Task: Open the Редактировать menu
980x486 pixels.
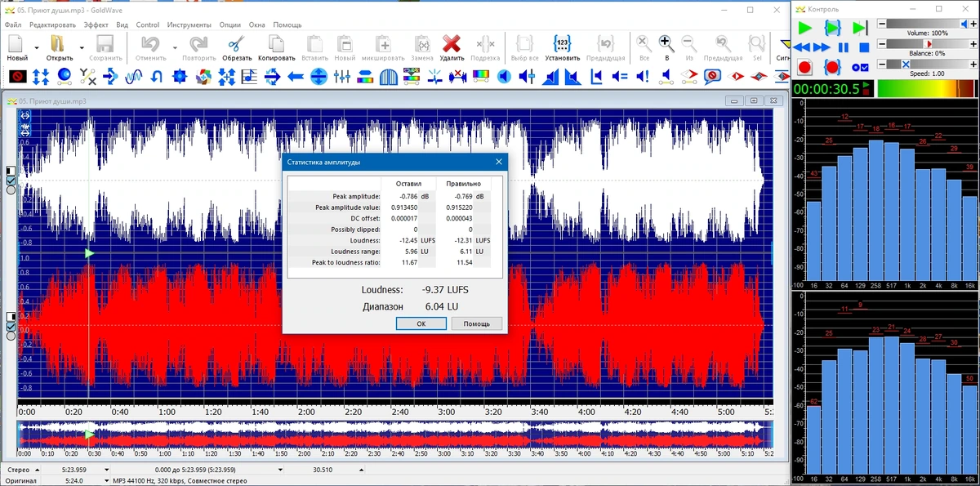Action: point(52,25)
